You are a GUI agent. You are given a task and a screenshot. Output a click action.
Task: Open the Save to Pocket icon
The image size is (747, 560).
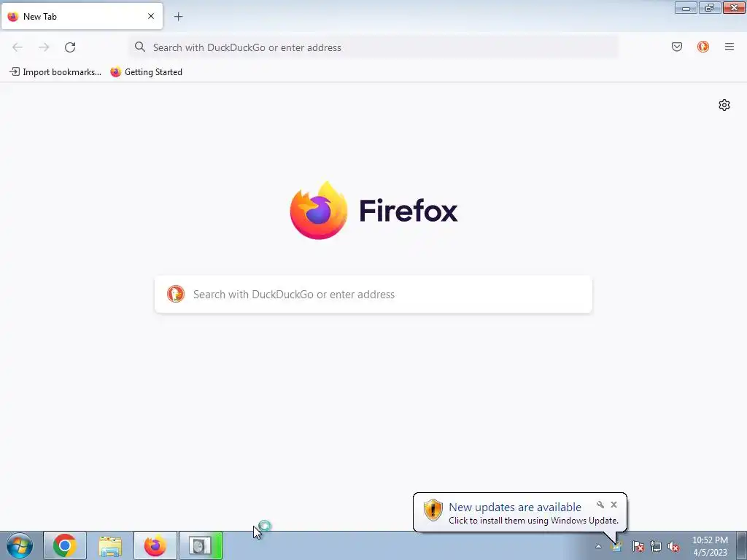677,47
